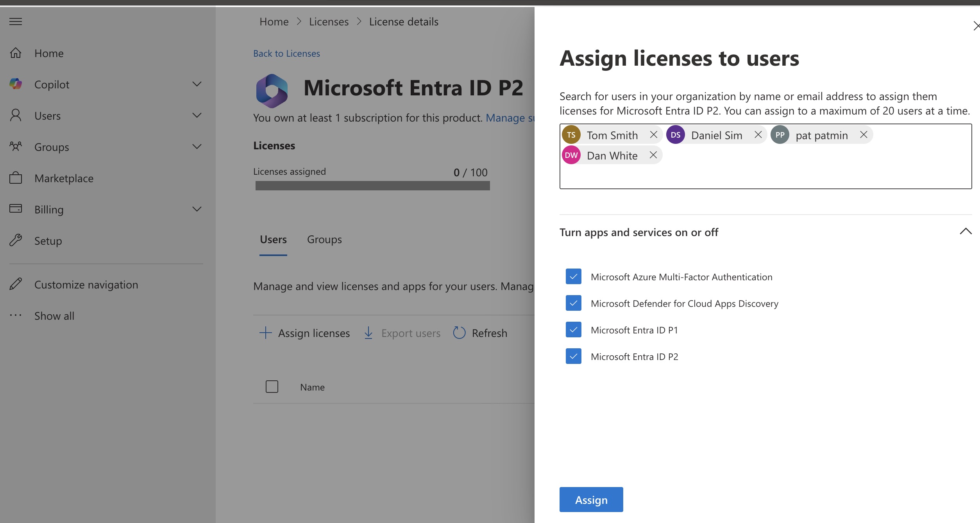The width and height of the screenshot is (980, 523).
Task: Collapse Turn apps and services section
Action: [966, 231]
